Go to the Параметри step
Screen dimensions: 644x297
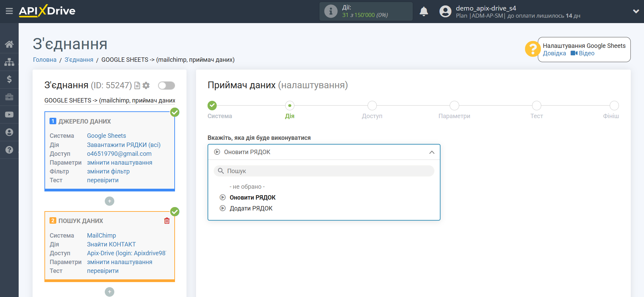coord(454,106)
